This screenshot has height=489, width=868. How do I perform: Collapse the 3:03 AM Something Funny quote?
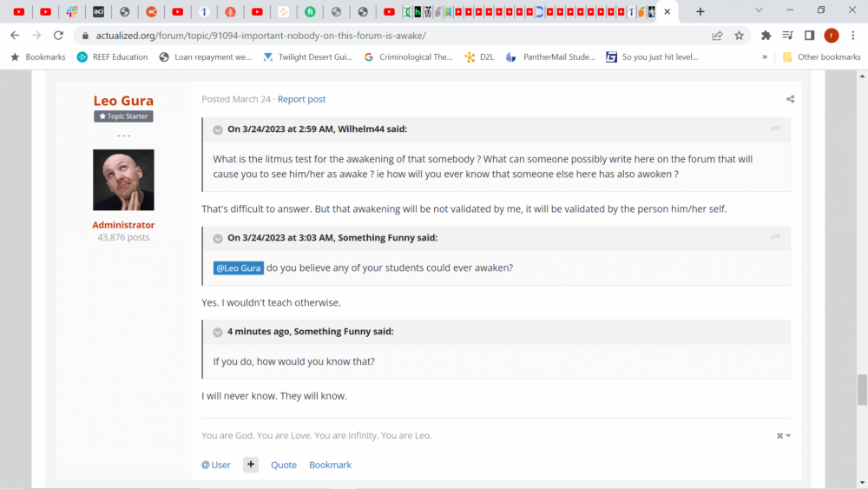(218, 238)
